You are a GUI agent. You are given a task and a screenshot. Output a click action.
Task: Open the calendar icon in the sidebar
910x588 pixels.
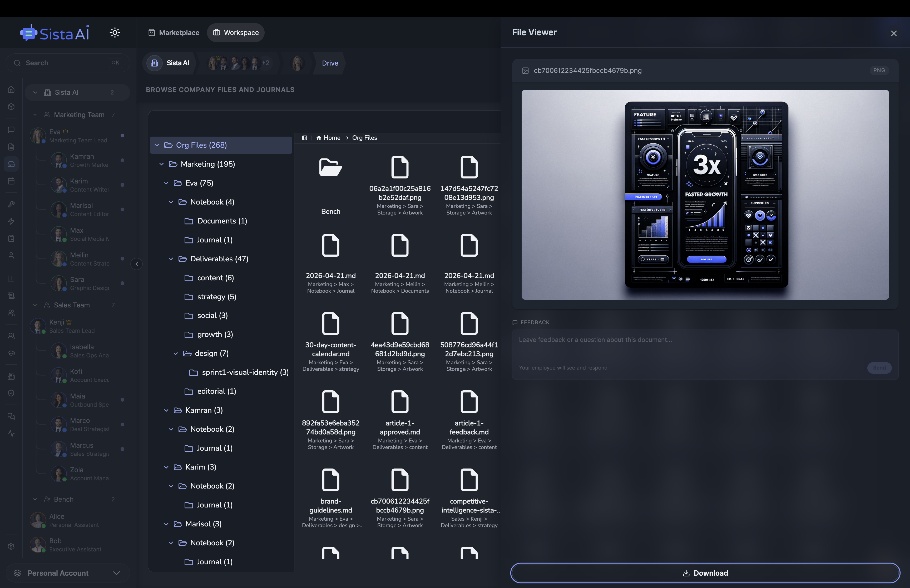point(11,181)
